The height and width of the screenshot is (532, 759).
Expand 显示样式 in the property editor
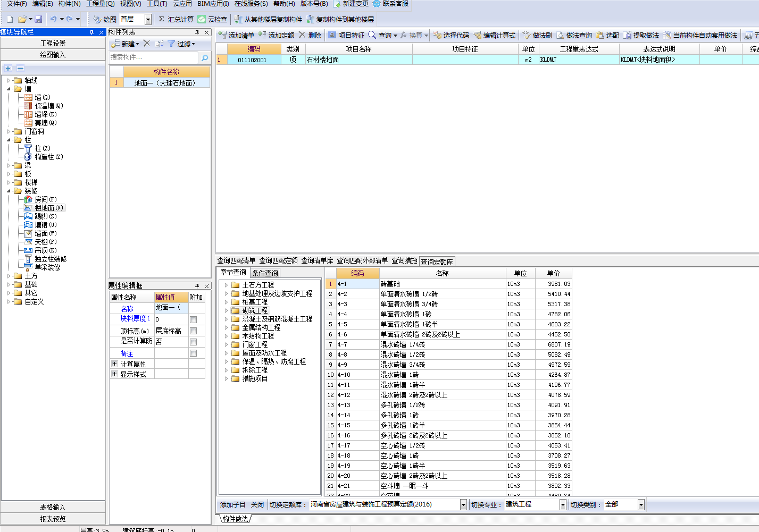[x=114, y=374]
